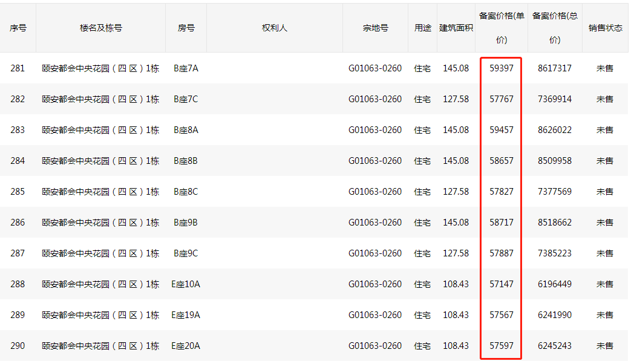Click unit price 59457

pyautogui.click(x=502, y=129)
